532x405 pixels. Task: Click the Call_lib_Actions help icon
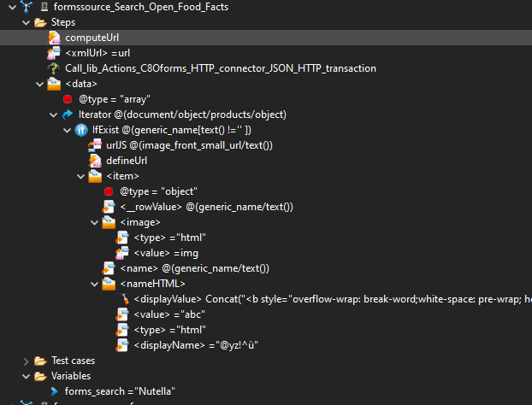click(x=54, y=68)
